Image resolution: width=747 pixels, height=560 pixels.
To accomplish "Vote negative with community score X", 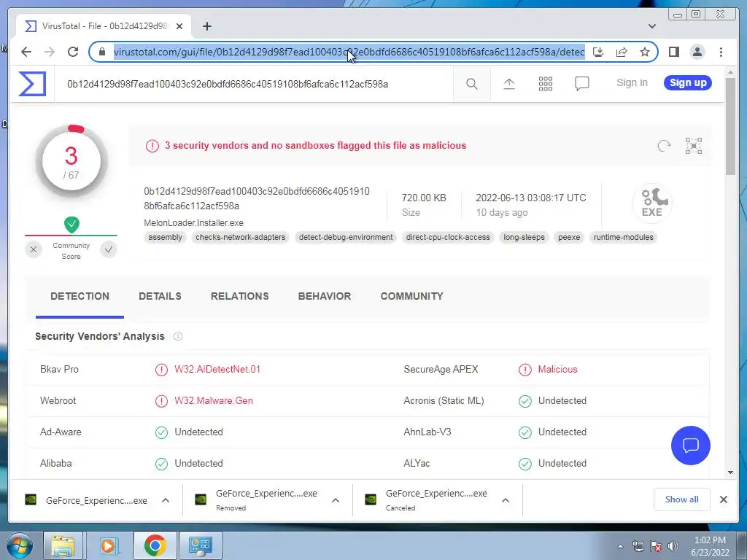I will (34, 249).
